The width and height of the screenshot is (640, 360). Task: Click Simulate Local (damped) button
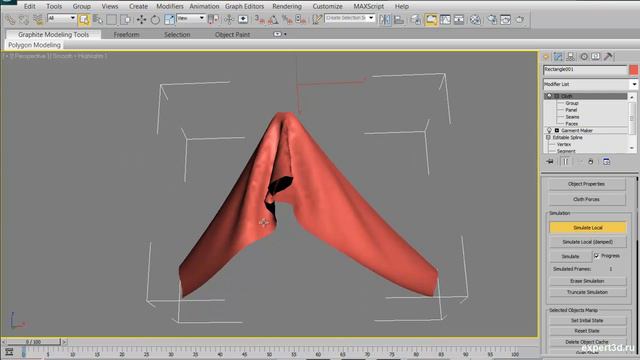[x=588, y=242]
